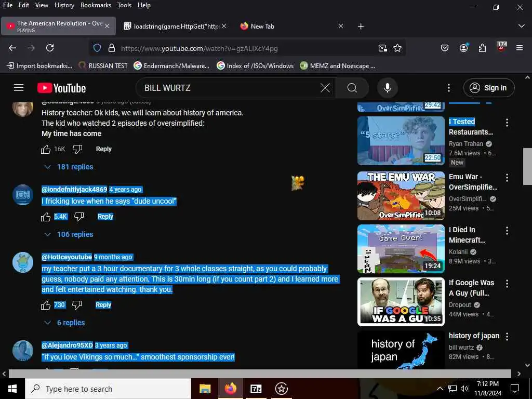Screen dimensions: 532x399
Task: Open the View menu
Action: click(42, 5)
